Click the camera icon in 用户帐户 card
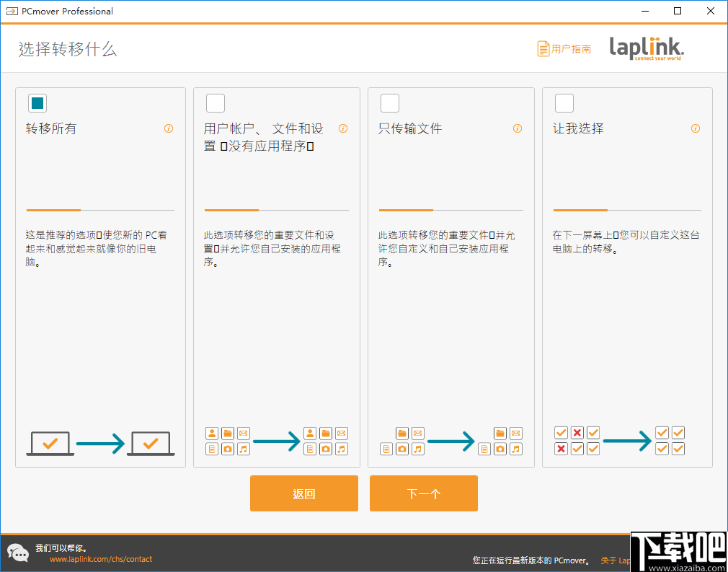This screenshot has width=728, height=572. [x=228, y=449]
